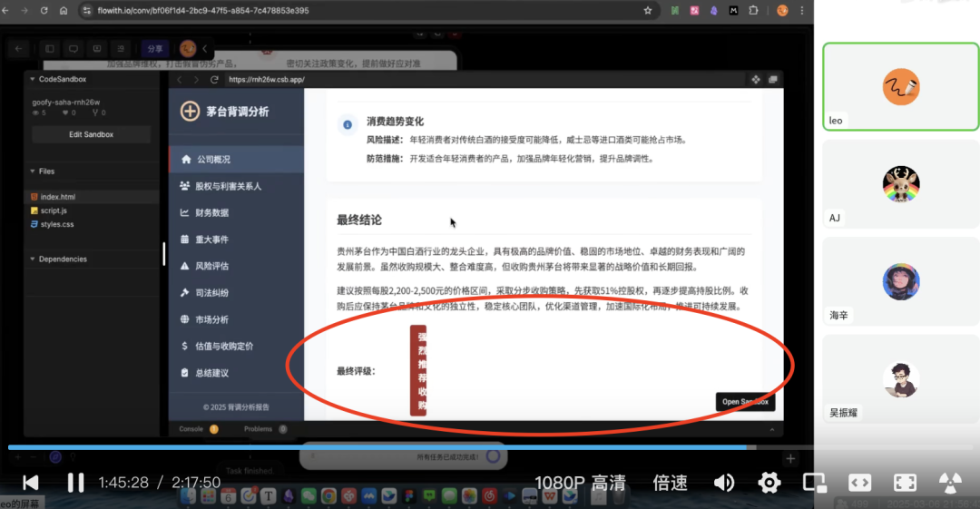Open the 1080P 高清 quality selector
980x509 pixels.
tap(580, 483)
